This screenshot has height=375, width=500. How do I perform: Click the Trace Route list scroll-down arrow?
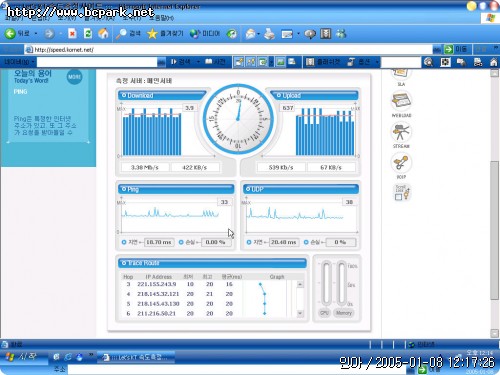point(300,313)
